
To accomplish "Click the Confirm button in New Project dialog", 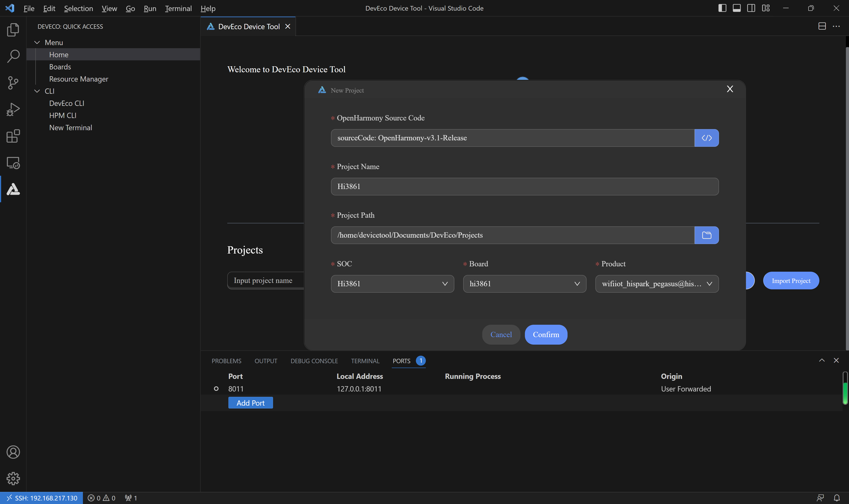I will (546, 334).
